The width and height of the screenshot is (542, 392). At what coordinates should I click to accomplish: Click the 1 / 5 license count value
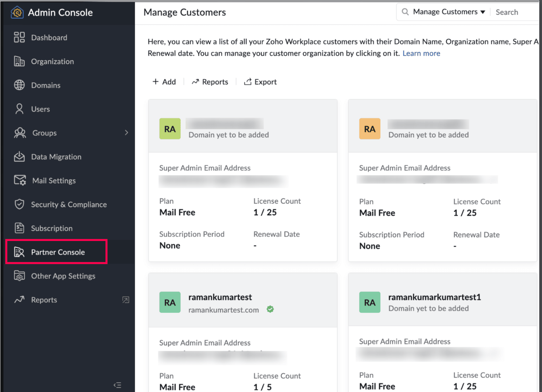262,387
